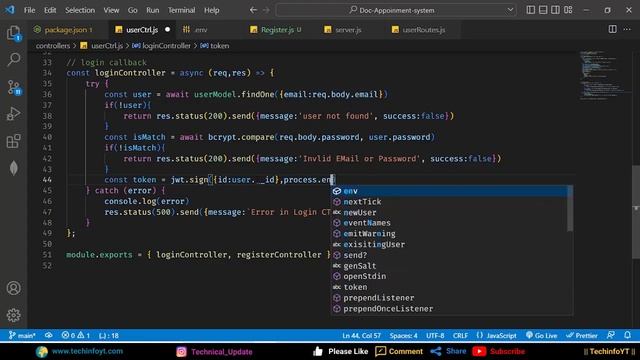Open the Terminal menu
The width and height of the screenshot is (640, 360).
pyautogui.click(x=181, y=10)
